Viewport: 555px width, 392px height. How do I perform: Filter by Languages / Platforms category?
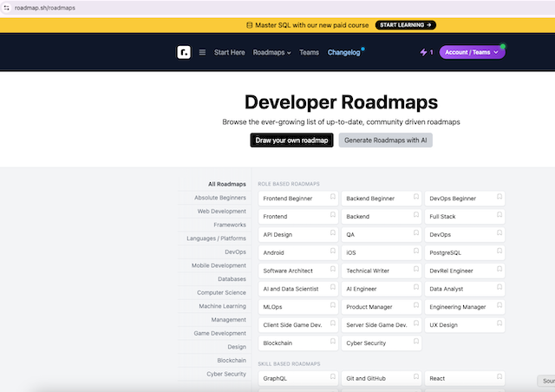point(216,238)
